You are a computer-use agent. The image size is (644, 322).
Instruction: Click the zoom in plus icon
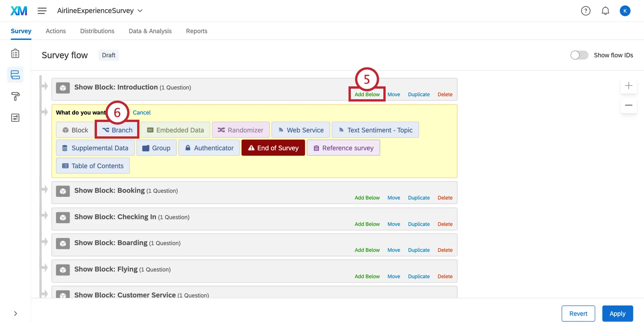[628, 86]
